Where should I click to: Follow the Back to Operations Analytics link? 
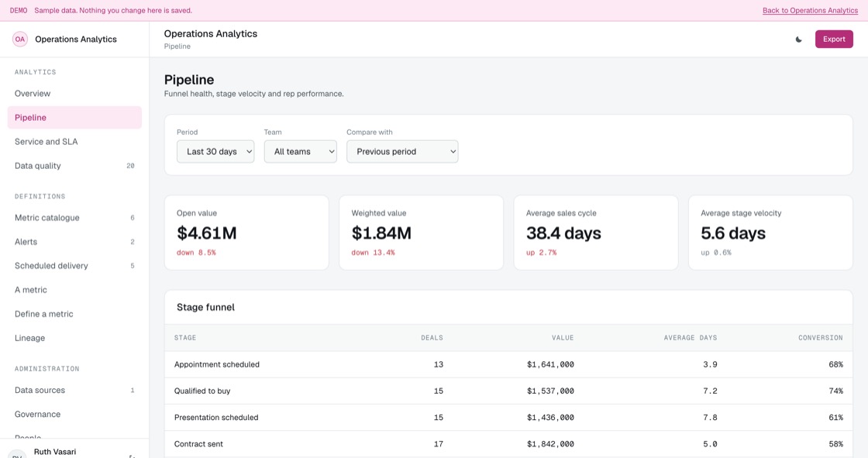[810, 11]
